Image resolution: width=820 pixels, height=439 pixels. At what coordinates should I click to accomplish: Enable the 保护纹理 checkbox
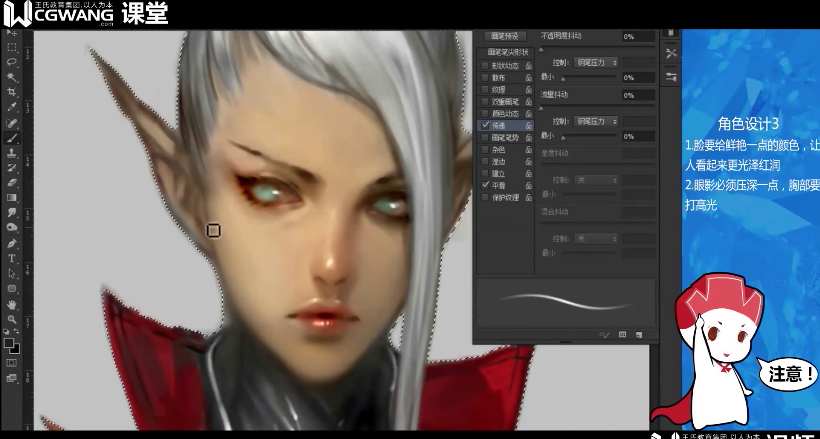485,197
